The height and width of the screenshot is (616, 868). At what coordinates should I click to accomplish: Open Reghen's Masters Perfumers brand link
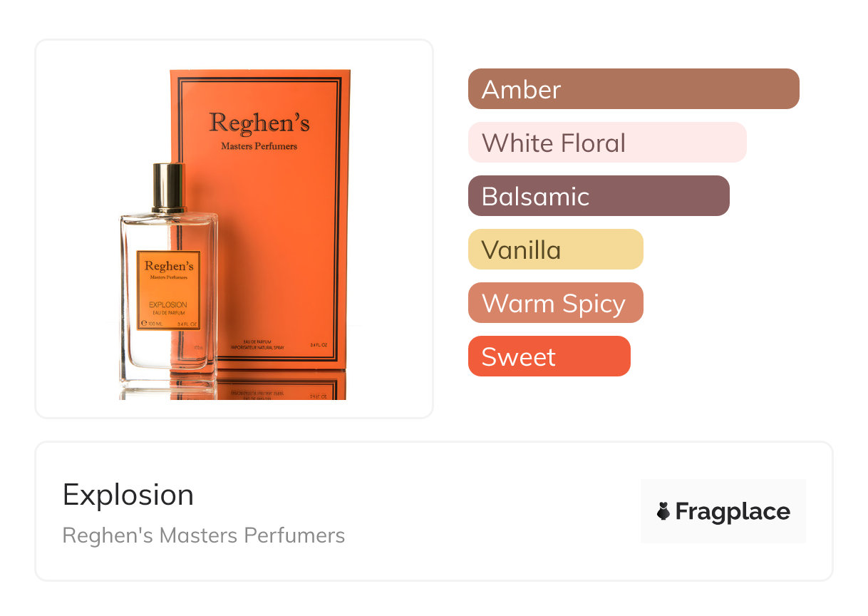pyautogui.click(x=204, y=535)
